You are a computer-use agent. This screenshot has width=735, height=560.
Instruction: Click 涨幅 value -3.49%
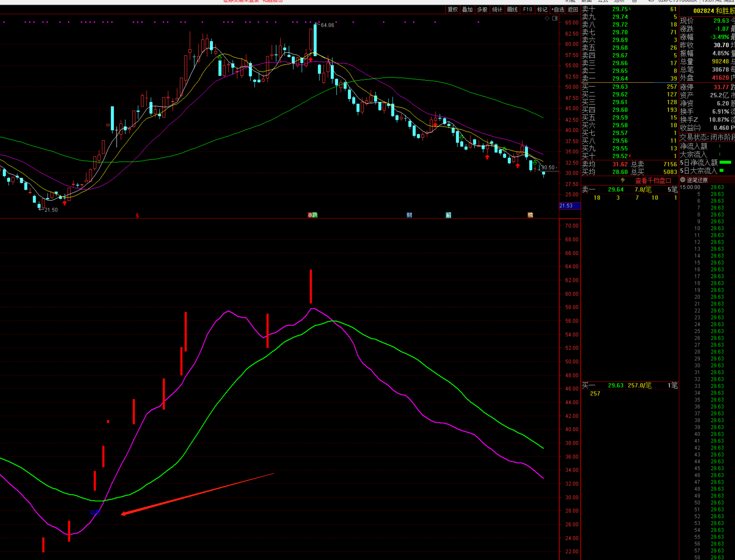pos(720,37)
